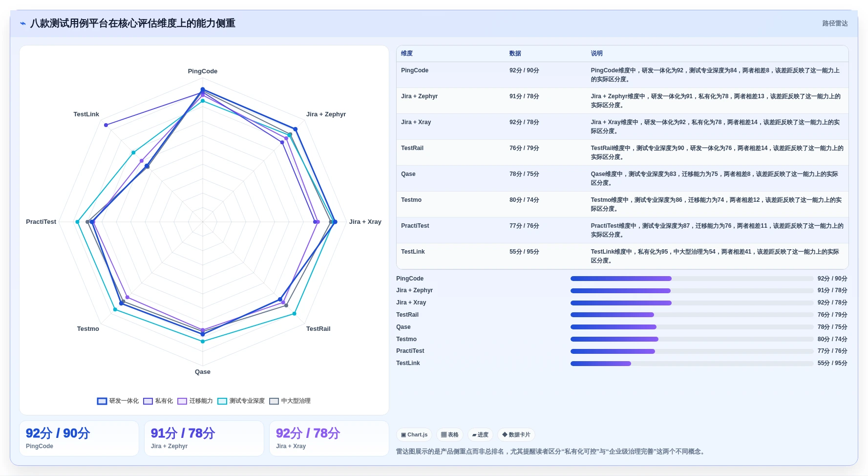Click the lightning icon beside the dashboard title
The width and height of the screenshot is (868, 476).
coord(22,23)
